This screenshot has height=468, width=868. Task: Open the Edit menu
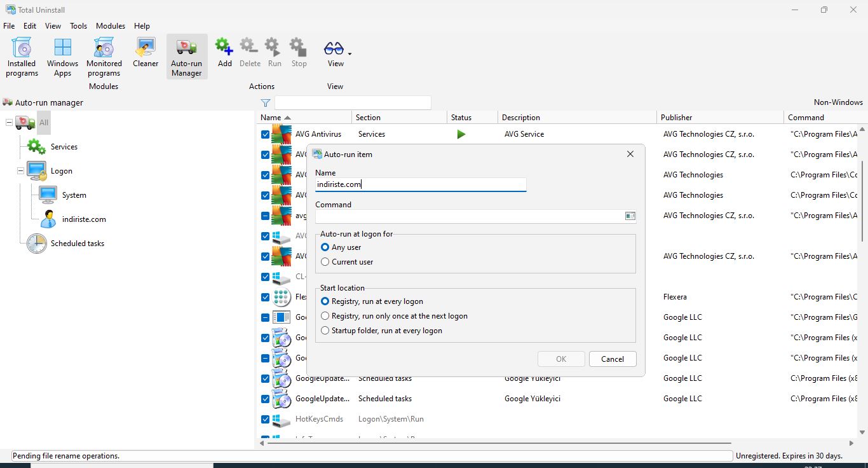point(30,26)
